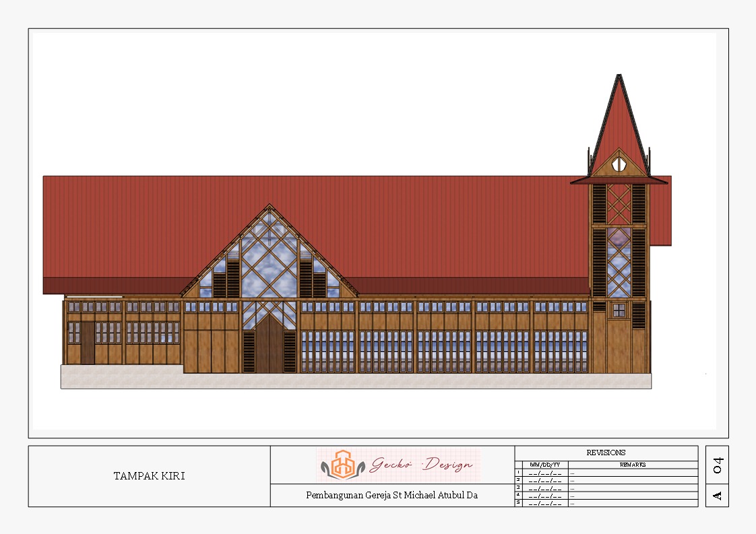
Task: Expand the REVISIONS table header
Action: coord(606,453)
